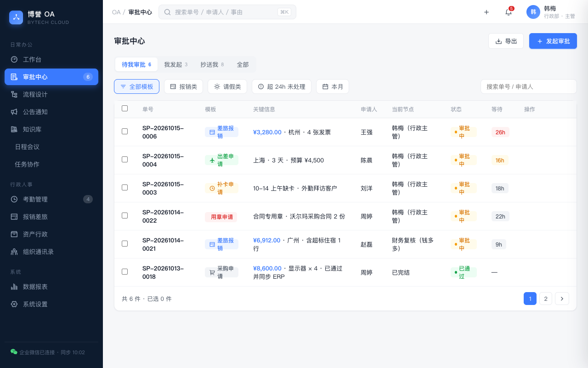This screenshot has height=368, width=588.
Task: Switch to 待我审批 tab
Action: pos(136,64)
